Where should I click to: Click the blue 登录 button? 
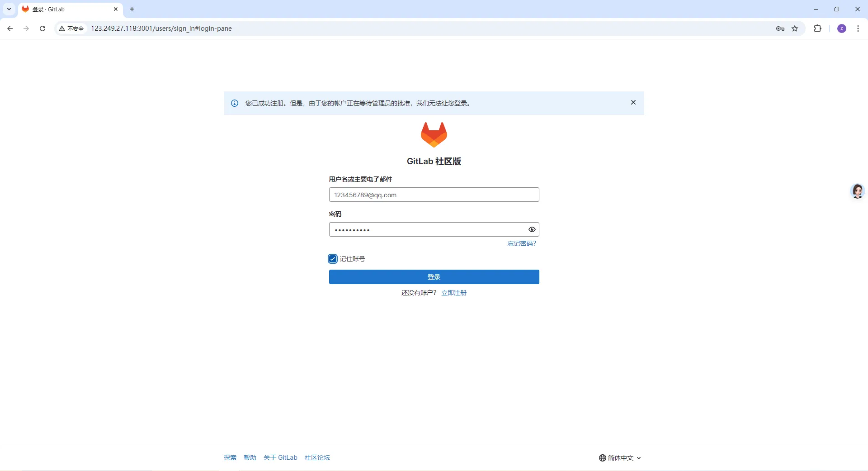(434, 277)
